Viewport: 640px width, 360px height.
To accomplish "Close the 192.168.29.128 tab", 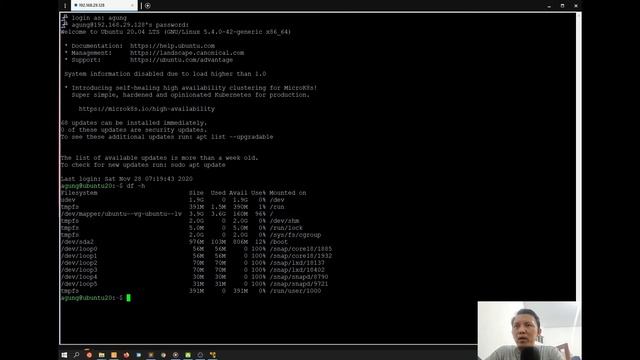I will tap(132, 5).
